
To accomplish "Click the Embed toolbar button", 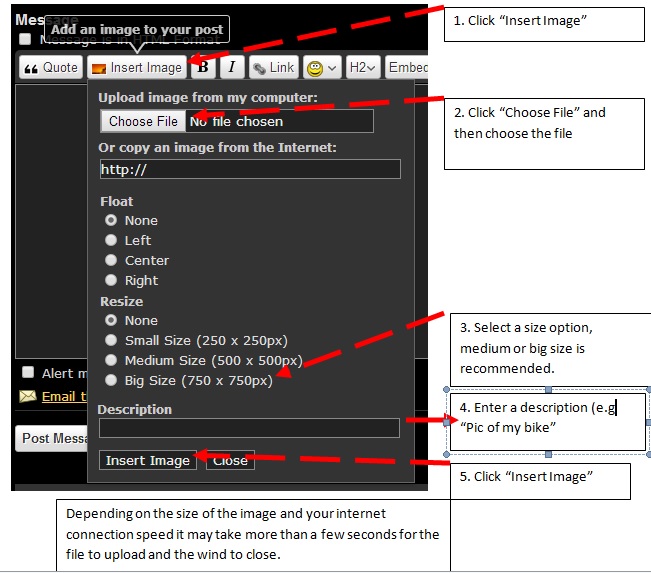I will click(x=407, y=67).
